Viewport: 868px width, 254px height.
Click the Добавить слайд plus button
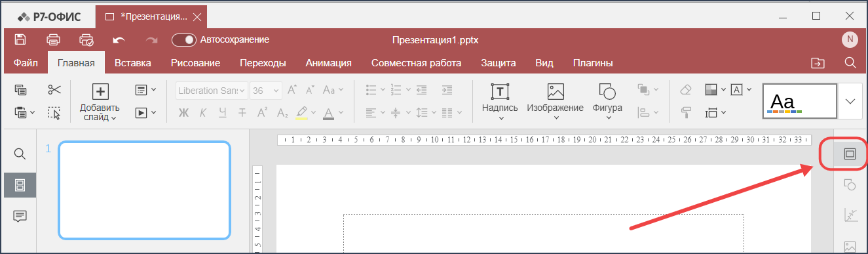(100, 92)
